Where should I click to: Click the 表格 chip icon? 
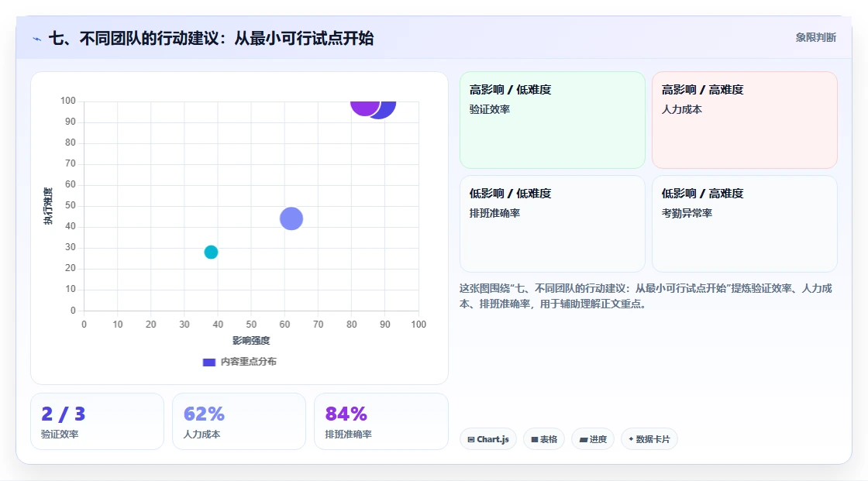click(x=535, y=439)
